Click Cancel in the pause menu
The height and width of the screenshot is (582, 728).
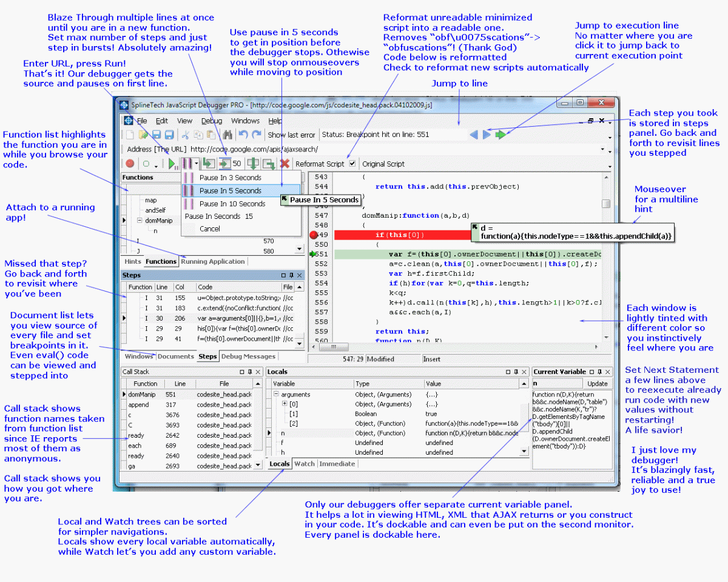click(241, 229)
